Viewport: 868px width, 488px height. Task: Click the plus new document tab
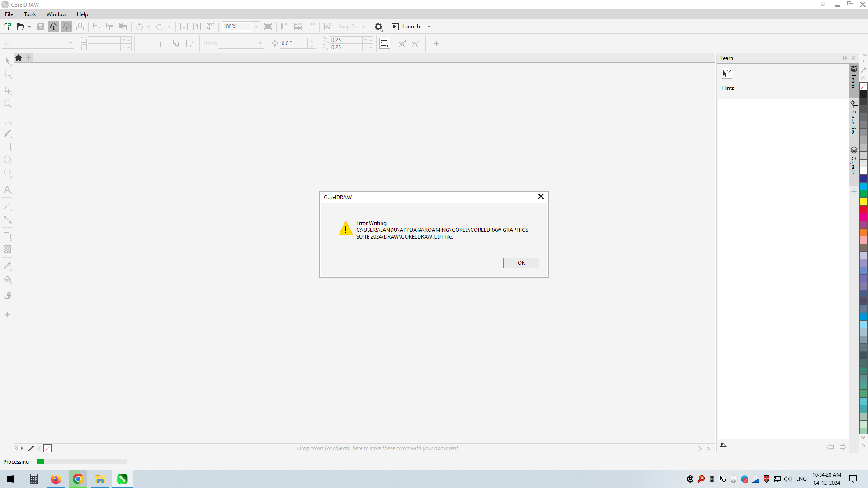(29, 58)
